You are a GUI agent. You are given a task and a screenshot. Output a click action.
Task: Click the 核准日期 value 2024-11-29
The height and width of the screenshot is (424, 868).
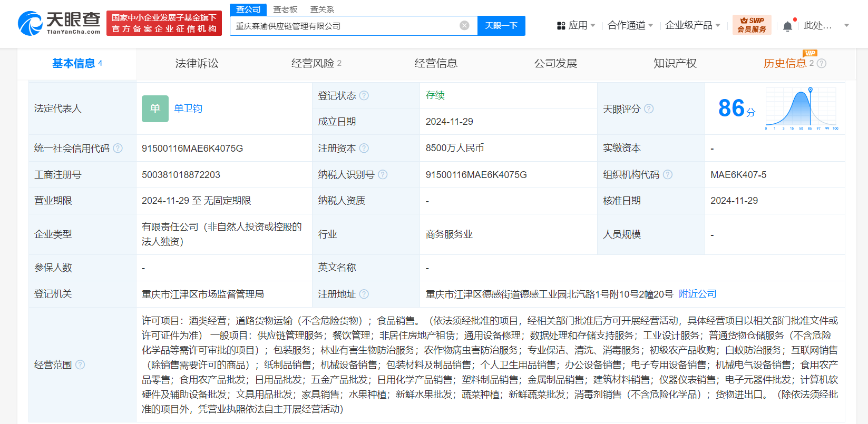tap(734, 201)
